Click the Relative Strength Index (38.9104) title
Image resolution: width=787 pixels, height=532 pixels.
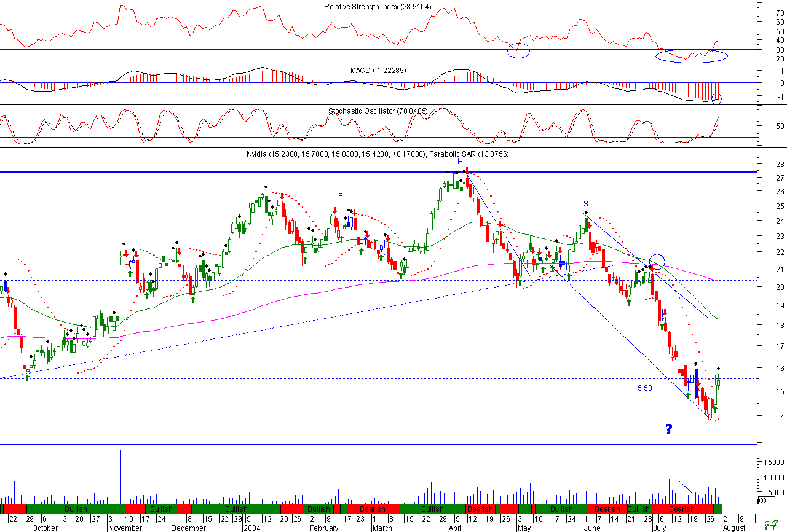(x=378, y=7)
